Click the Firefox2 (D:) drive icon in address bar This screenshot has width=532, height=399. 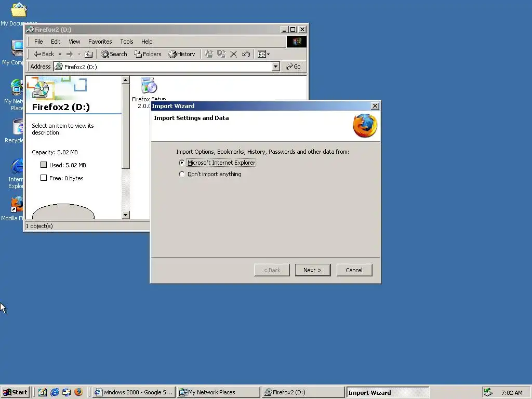(59, 66)
